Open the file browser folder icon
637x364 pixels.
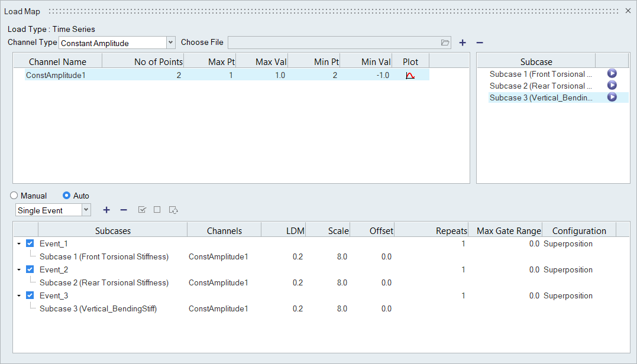pos(445,43)
